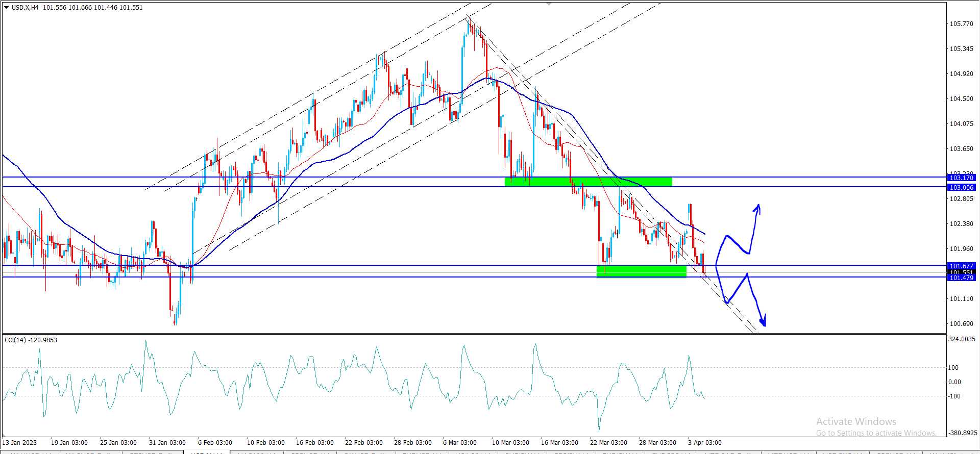Click the downward blue forecast arrow head
This screenshot has width=980, height=454.
[763, 322]
